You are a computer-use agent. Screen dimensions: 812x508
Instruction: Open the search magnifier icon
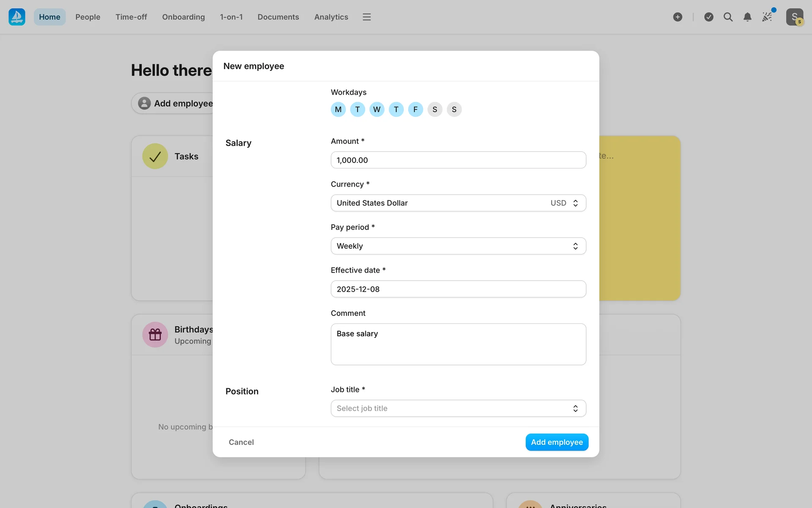pos(728,17)
